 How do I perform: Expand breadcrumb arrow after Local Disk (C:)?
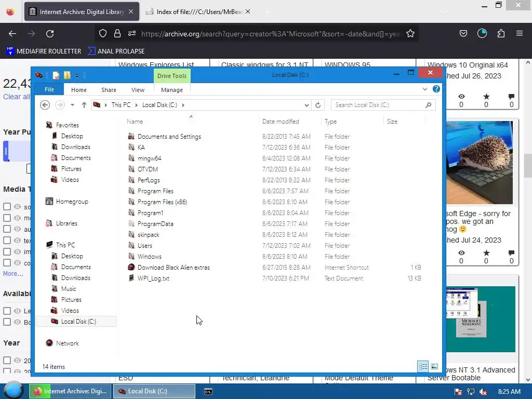(183, 105)
